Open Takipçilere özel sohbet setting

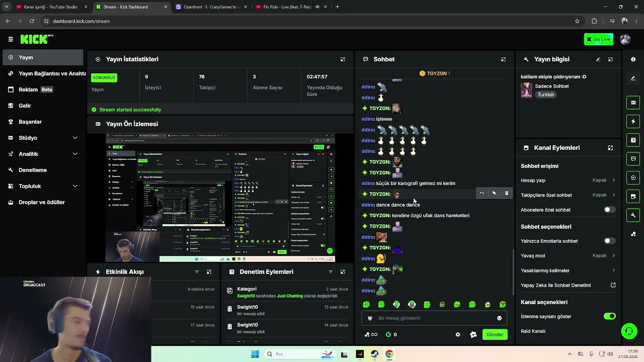point(568,195)
